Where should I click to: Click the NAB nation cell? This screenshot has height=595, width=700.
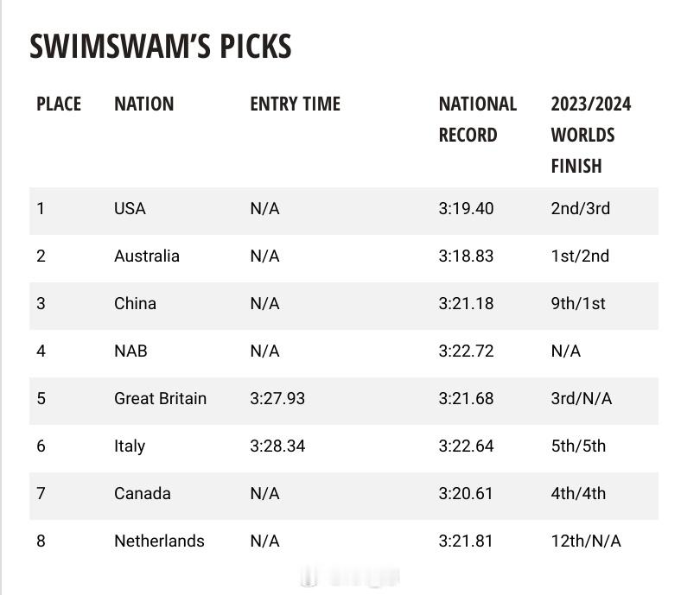(x=130, y=351)
